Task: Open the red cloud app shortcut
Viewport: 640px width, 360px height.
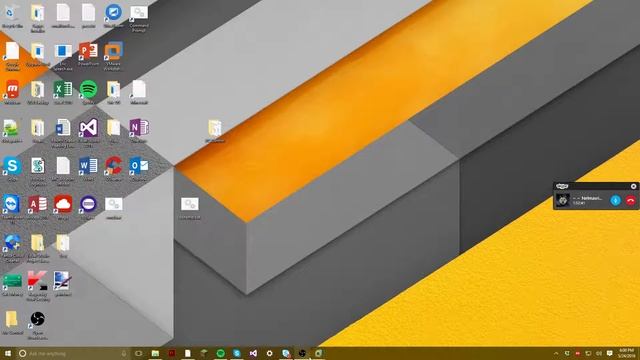Action: pos(63,208)
